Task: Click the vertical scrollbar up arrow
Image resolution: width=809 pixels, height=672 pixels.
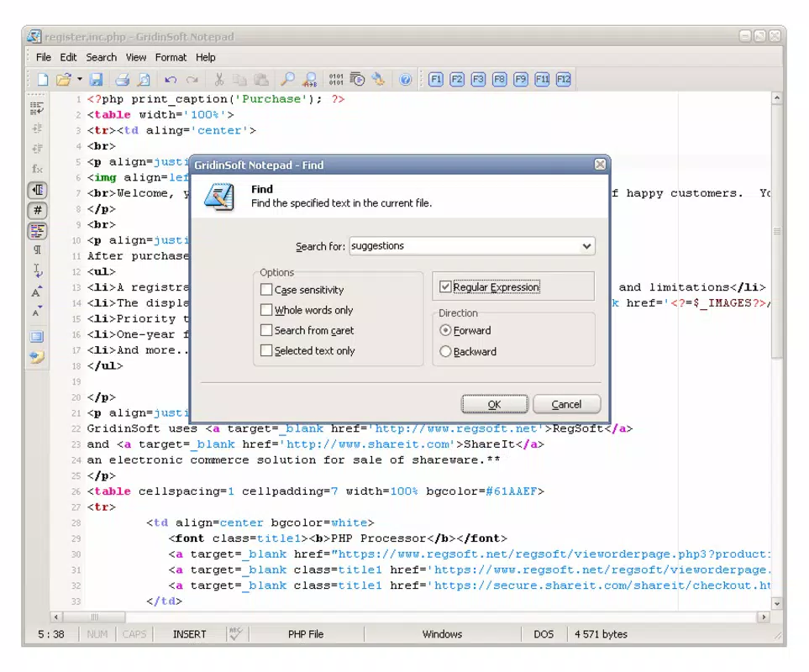Action: (776, 98)
